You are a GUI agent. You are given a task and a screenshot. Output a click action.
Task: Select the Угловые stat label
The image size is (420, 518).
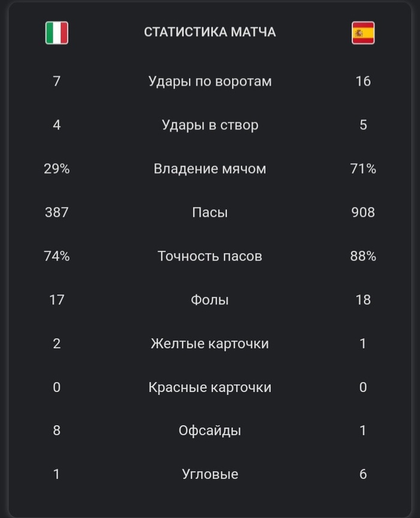click(x=209, y=474)
